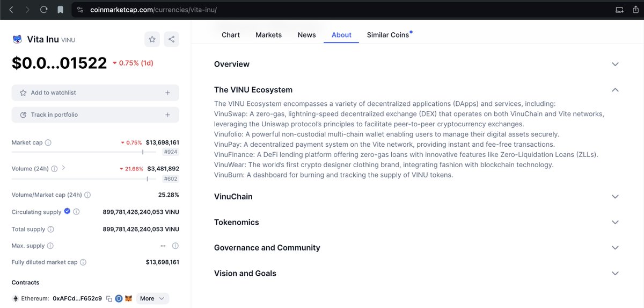Expand the Overview section

point(615,64)
